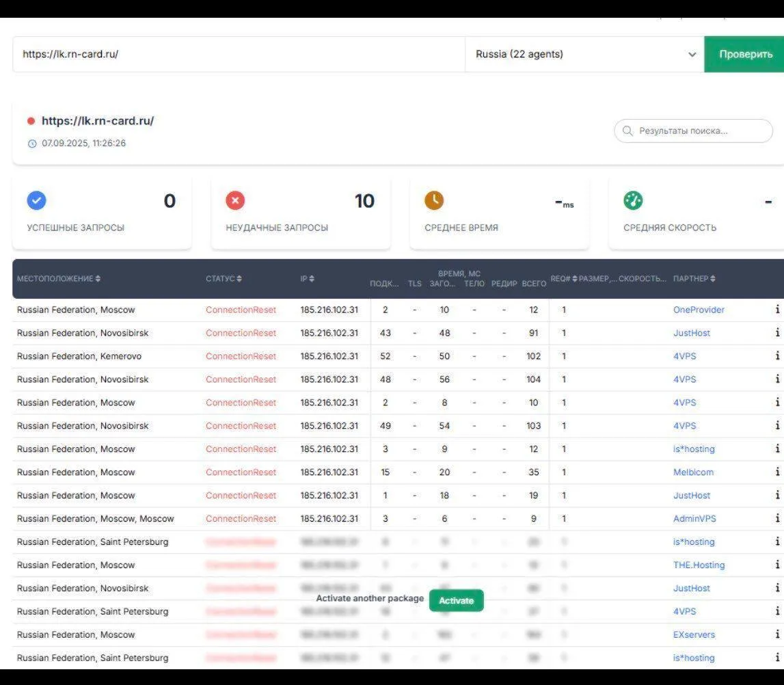Open the OneProvider partner link
The width and height of the screenshot is (784, 685).
coord(699,310)
